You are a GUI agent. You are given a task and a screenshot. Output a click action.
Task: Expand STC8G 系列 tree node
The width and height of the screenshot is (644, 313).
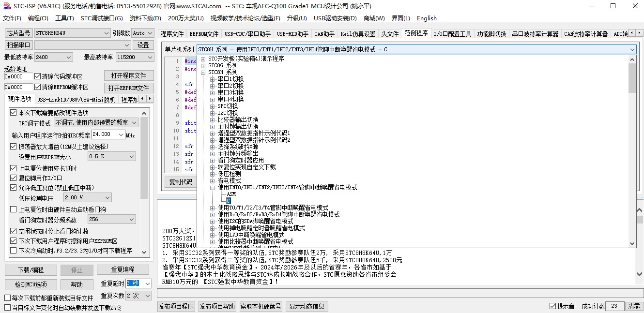(x=203, y=65)
